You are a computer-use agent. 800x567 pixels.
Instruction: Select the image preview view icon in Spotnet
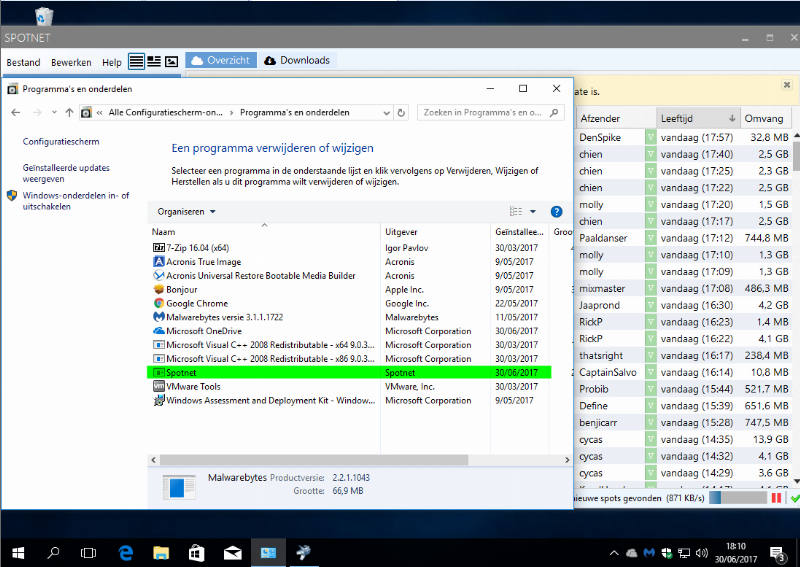tap(171, 61)
